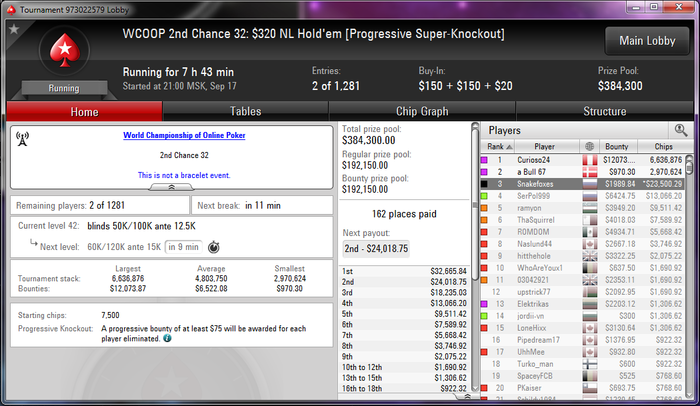Image resolution: width=700 pixels, height=406 pixels.
Task: Click the players list scrollbar
Action: click(x=689, y=277)
